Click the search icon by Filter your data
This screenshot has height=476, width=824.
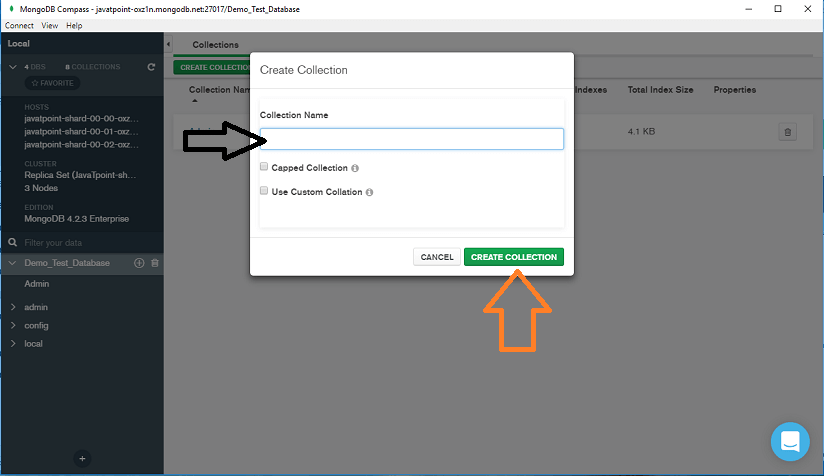13,242
